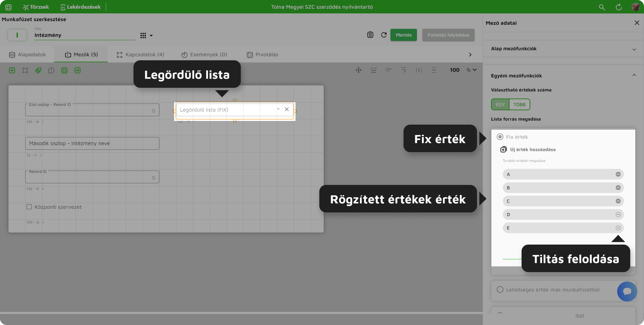Image resolution: width=644 pixels, height=325 pixels.
Task: Click the distribute columns icon
Action: (x=419, y=70)
